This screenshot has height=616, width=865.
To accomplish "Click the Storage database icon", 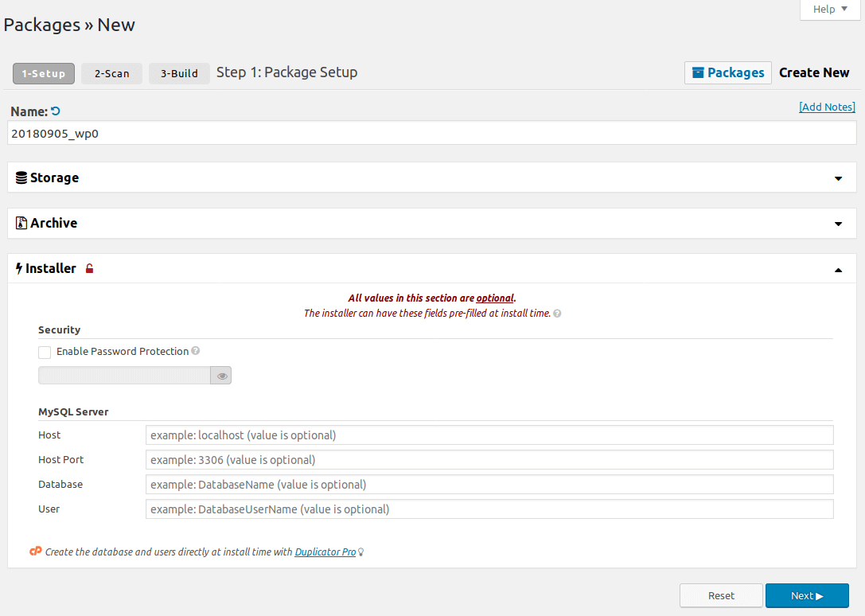I will 21,177.
